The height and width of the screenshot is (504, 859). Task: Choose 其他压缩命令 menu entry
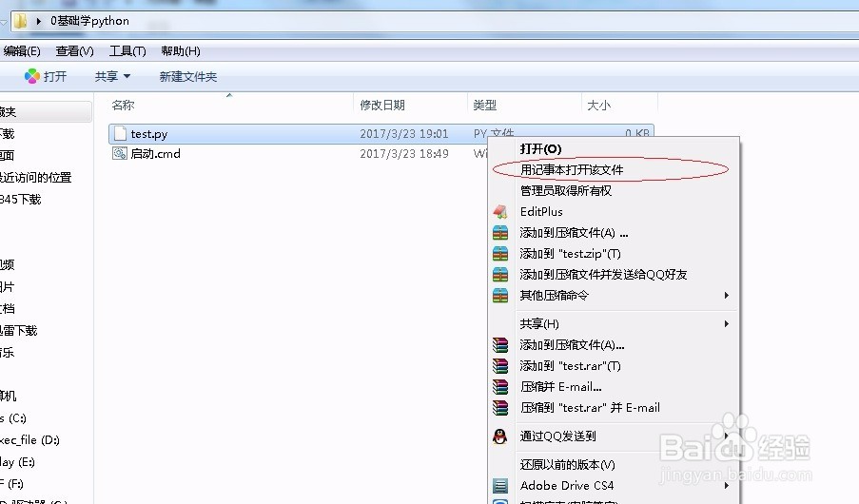point(554,296)
